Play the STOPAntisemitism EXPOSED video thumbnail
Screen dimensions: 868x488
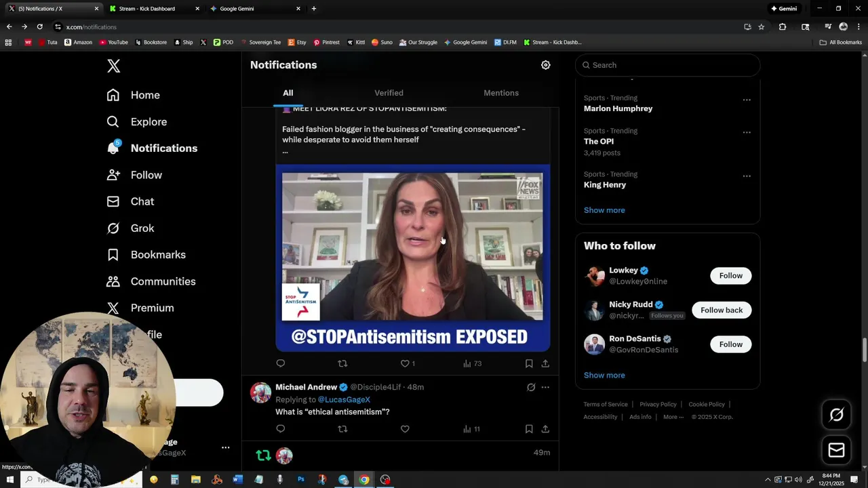pyautogui.click(x=413, y=258)
